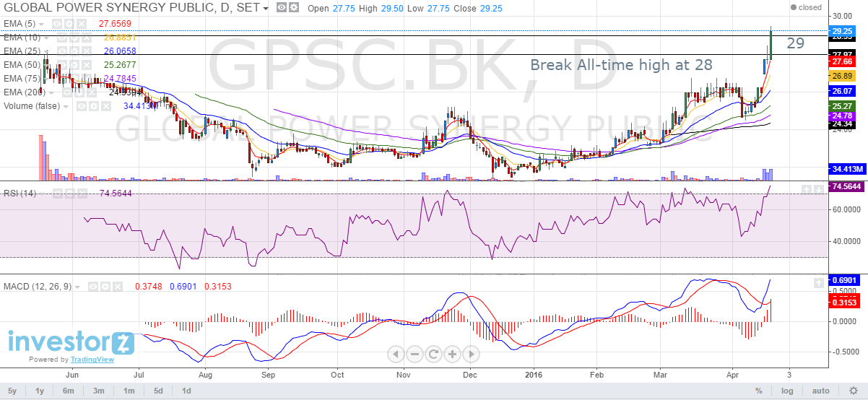
Task: Expand the EMA (200) dropdown arrow
Action: [51, 93]
